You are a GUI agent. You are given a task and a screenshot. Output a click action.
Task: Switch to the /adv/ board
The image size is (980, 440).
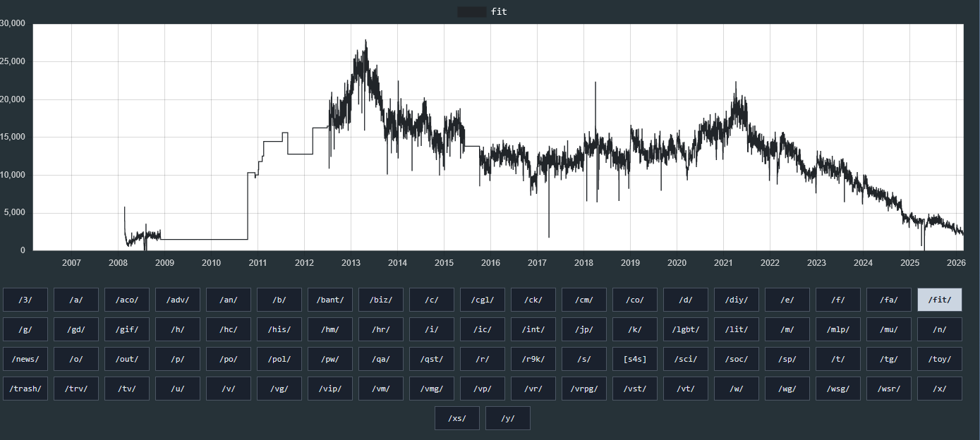tap(178, 300)
